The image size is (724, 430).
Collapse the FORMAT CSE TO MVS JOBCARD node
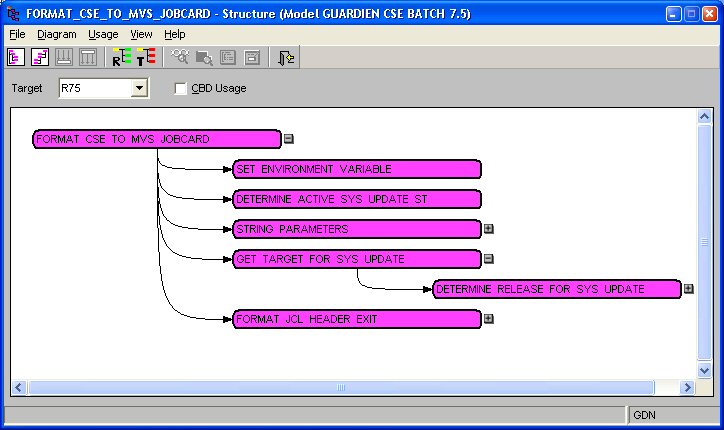pyautogui.click(x=289, y=140)
